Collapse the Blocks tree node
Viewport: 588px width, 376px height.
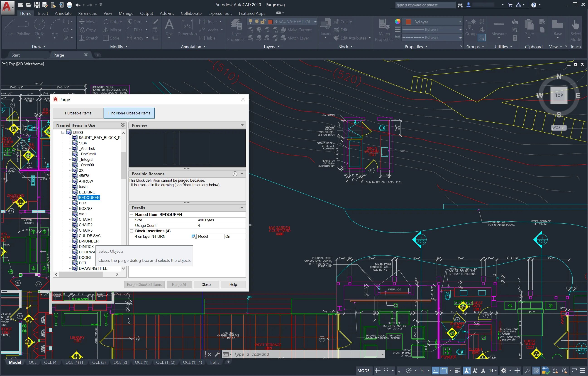(x=63, y=132)
